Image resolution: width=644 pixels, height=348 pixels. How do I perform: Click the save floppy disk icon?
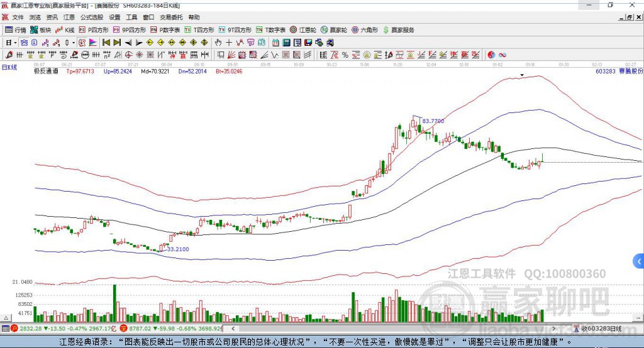(x=308, y=43)
